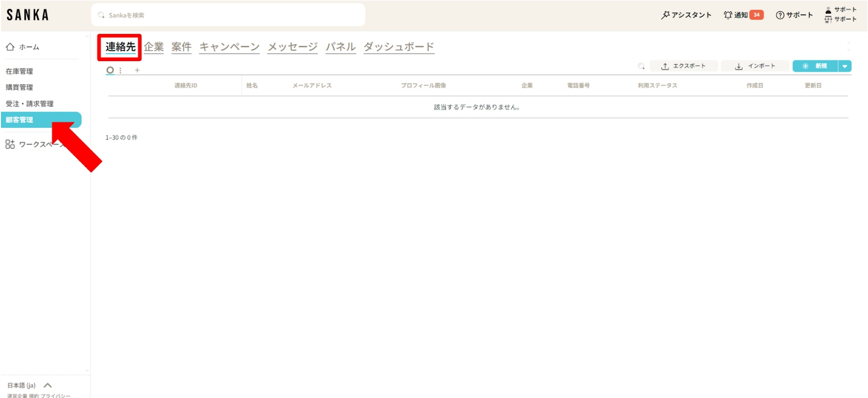This screenshot has width=868, height=398.
Task: Switch to the 連絡先 tab
Action: 121,47
